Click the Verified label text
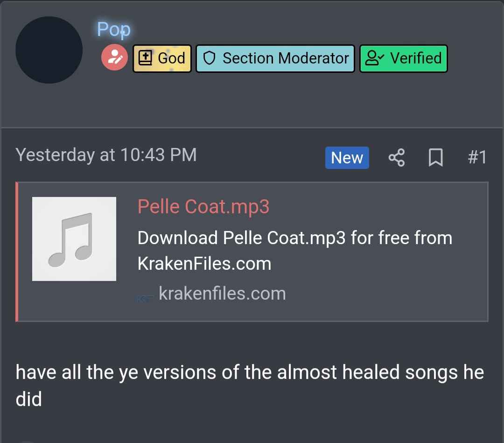 click(x=416, y=58)
